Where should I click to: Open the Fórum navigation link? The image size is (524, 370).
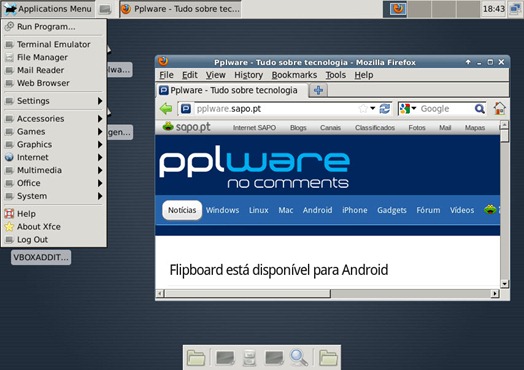click(428, 210)
